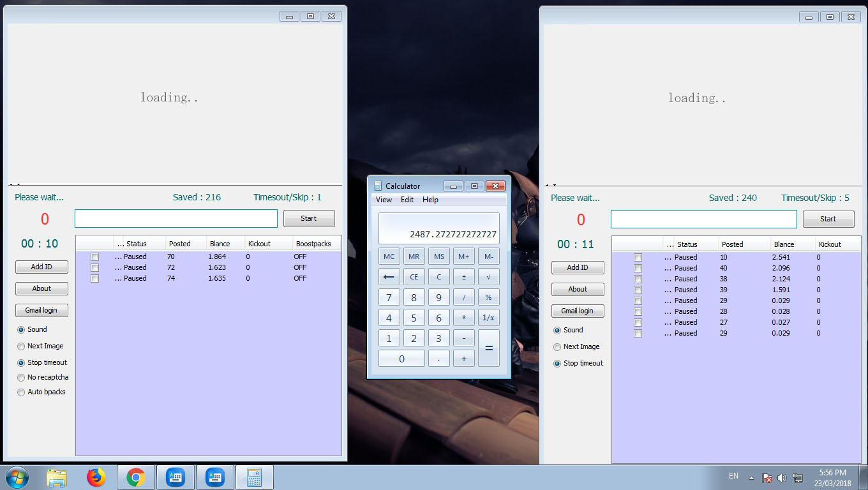Click the MS memory store button
868x490 pixels.
pyautogui.click(x=439, y=256)
